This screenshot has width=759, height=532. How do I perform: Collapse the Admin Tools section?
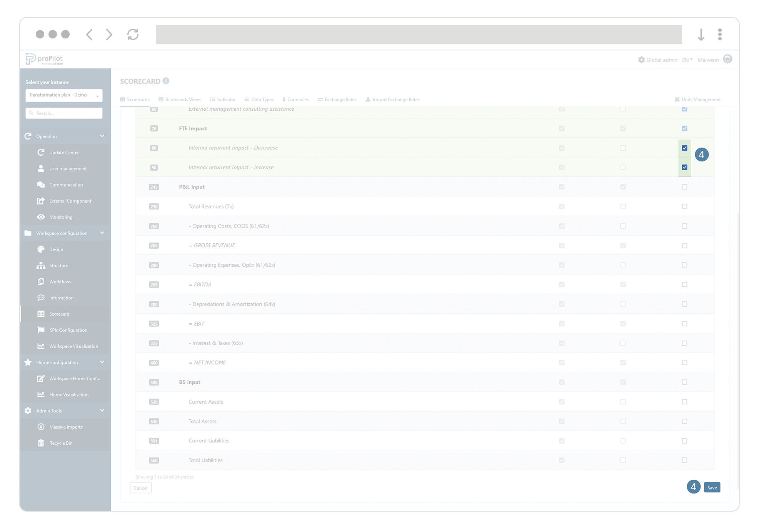click(102, 411)
